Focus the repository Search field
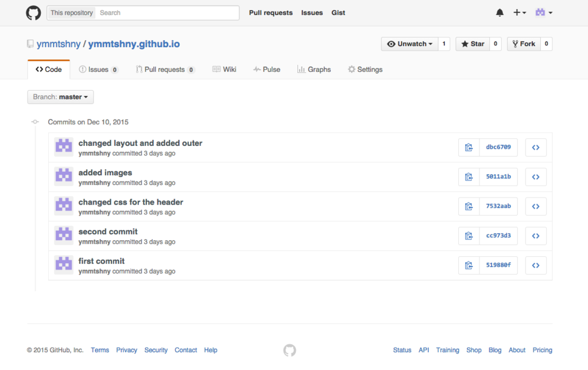Screen dimensions: 588x370 point(167,13)
